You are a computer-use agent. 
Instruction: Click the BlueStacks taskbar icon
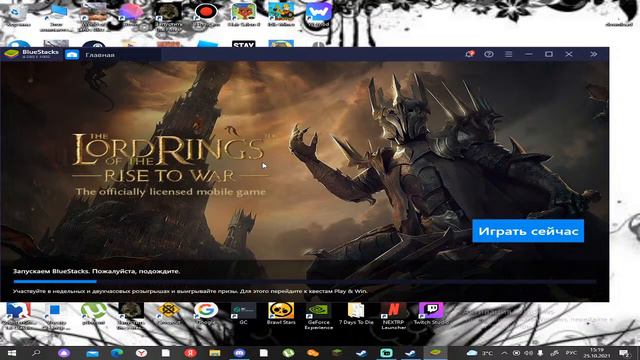click(x=436, y=353)
